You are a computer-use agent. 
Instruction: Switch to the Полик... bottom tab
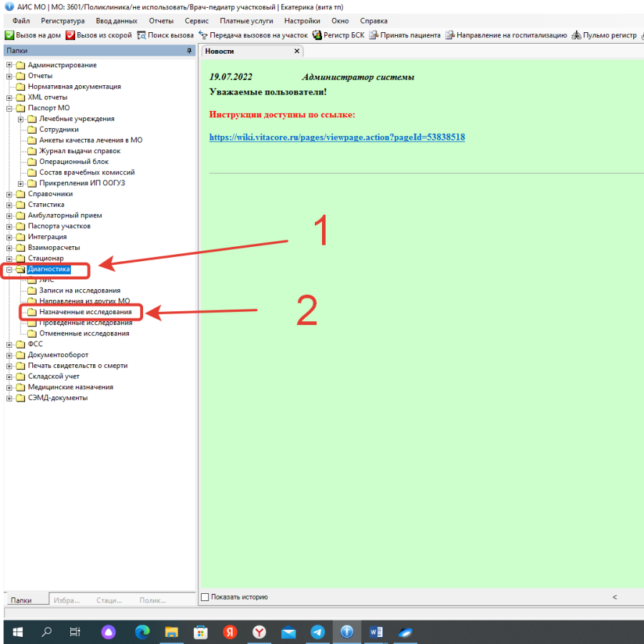click(x=153, y=600)
